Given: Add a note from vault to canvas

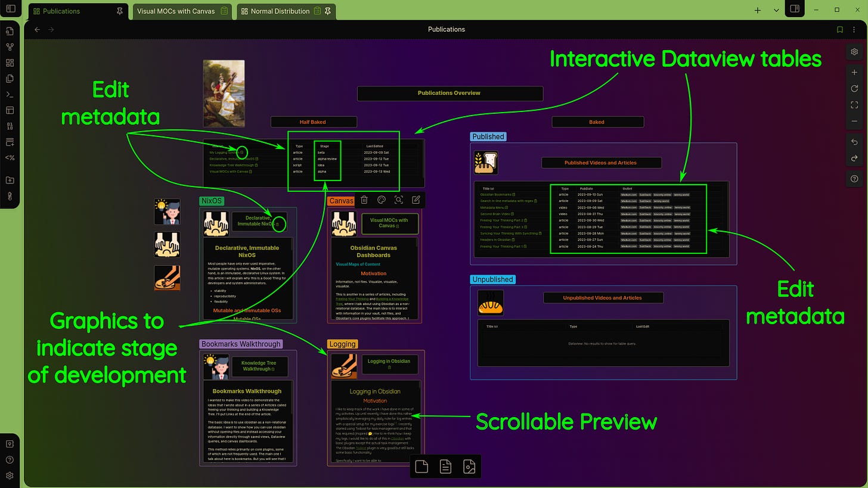Looking at the screenshot, I should click(445, 467).
